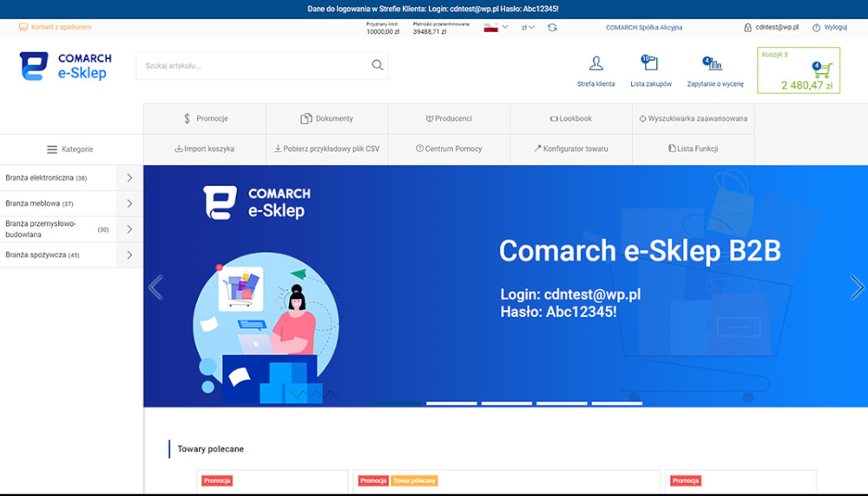
Task: Open the Promocje menu item
Action: 205,118
